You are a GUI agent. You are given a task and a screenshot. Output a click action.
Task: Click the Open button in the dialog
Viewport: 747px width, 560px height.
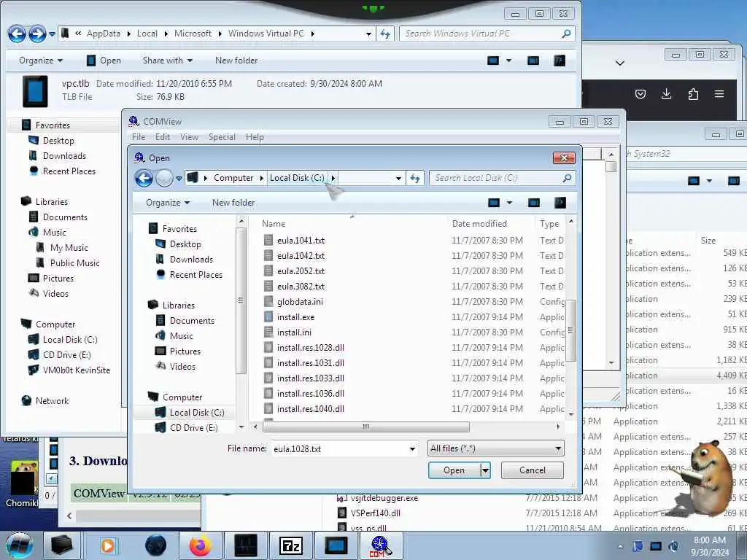(x=454, y=470)
